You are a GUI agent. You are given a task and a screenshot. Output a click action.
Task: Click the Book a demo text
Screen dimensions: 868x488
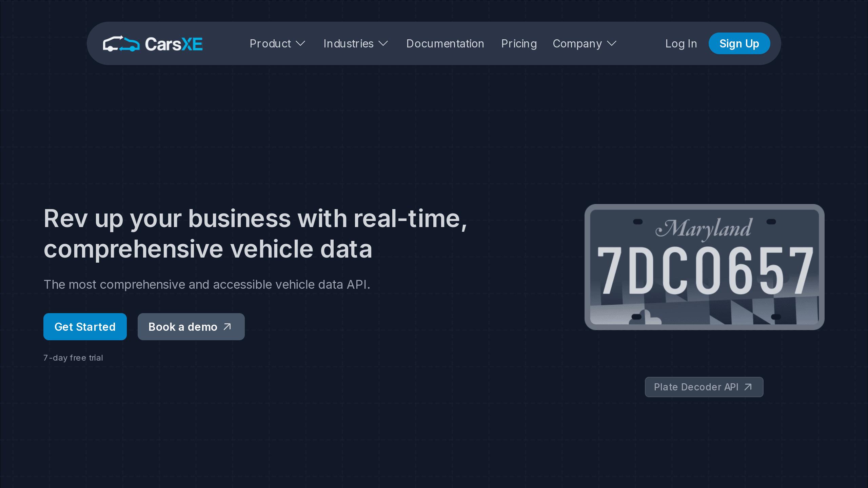(183, 327)
